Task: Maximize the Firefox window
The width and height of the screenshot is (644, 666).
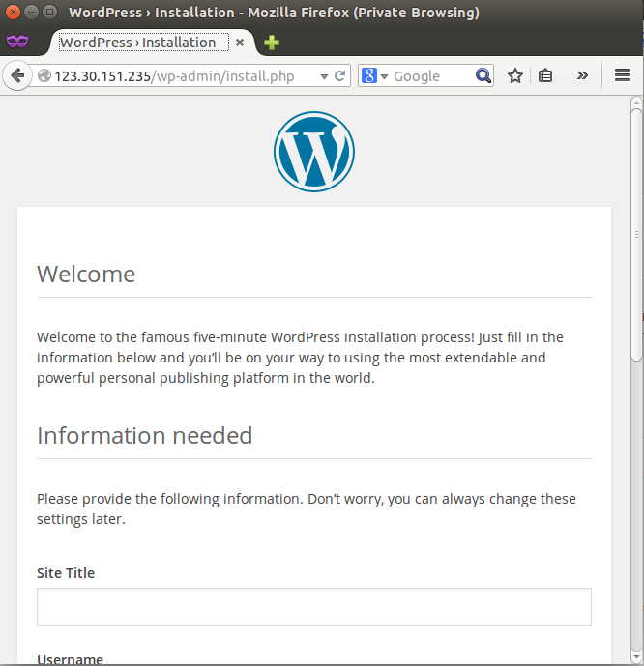Action: [x=50, y=12]
